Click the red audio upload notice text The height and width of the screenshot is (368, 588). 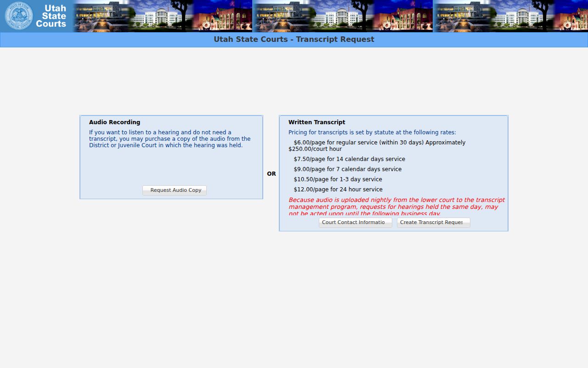pyautogui.click(x=396, y=207)
